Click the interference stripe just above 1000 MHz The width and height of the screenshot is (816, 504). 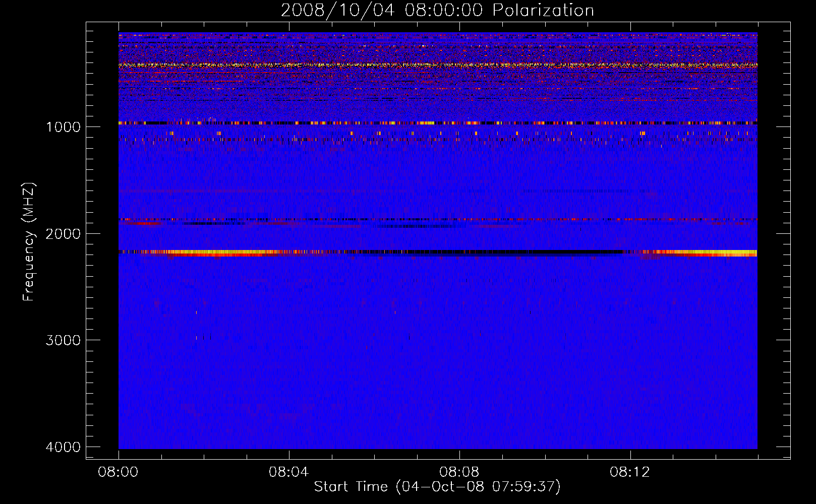[437, 123]
